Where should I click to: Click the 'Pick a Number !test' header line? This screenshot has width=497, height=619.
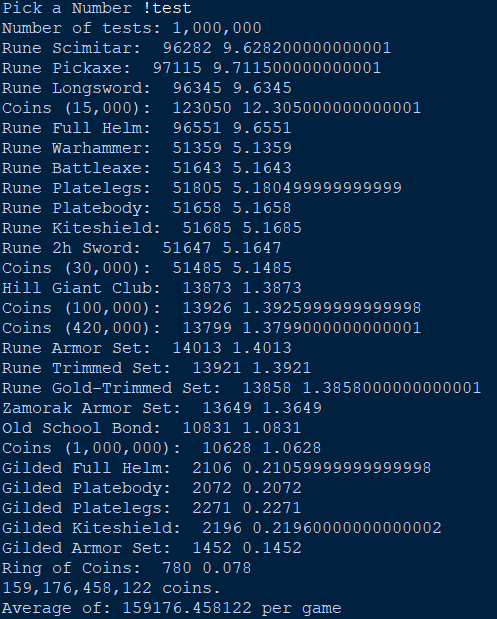[x=97, y=8]
